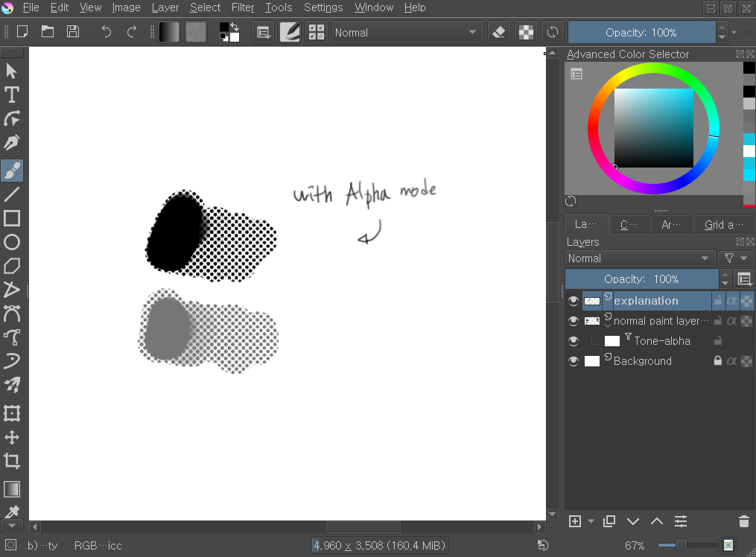The image size is (756, 557).
Task: Open the layer blending mode dropdown
Action: pyautogui.click(x=639, y=258)
